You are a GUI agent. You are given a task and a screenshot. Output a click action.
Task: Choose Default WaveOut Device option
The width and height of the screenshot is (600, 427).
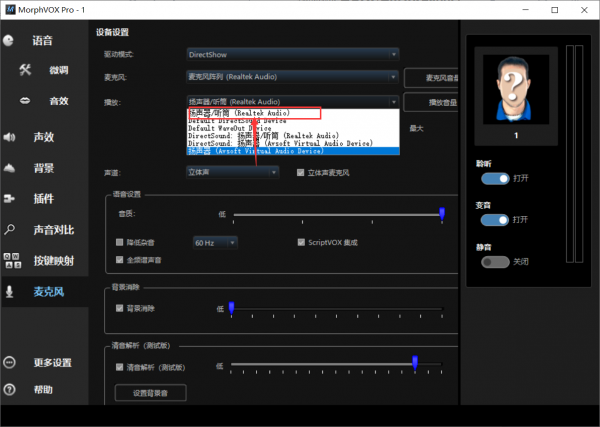pos(293,128)
